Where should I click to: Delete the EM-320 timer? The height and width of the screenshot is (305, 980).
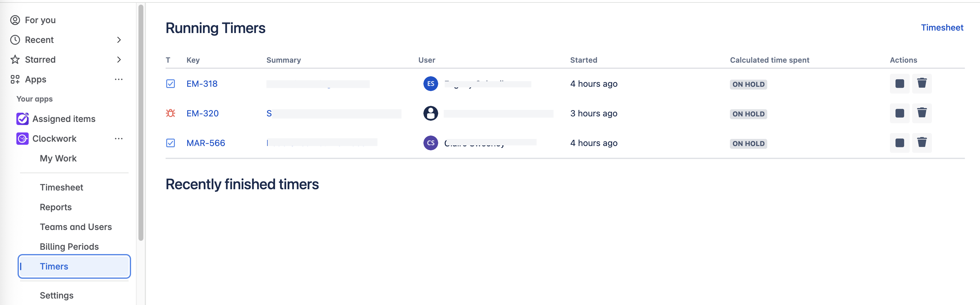(921, 114)
